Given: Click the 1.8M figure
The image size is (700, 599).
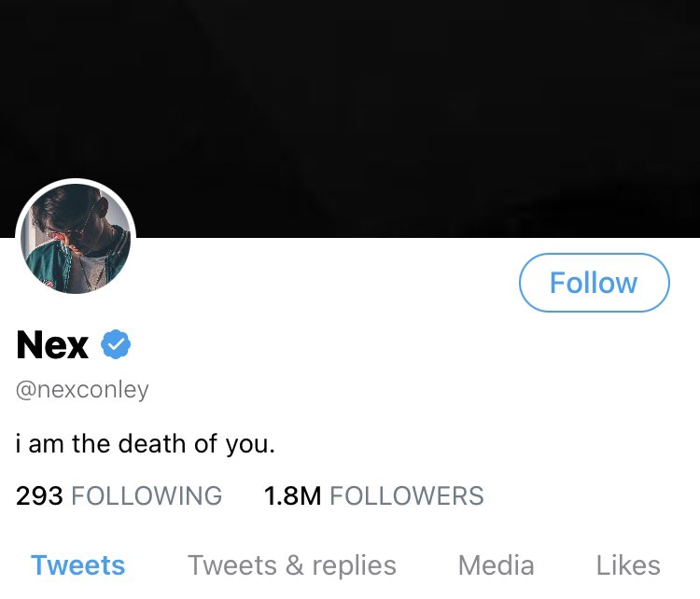Looking at the screenshot, I should 292,495.
